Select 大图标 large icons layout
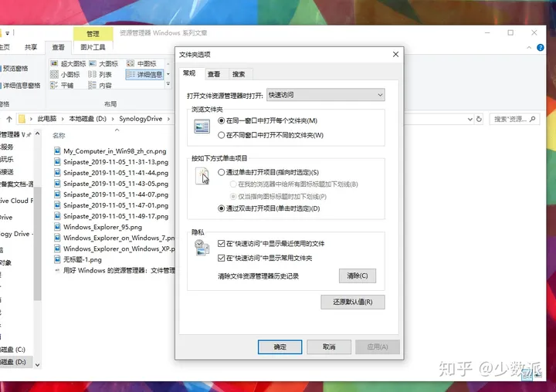556x392 pixels. tap(103, 64)
